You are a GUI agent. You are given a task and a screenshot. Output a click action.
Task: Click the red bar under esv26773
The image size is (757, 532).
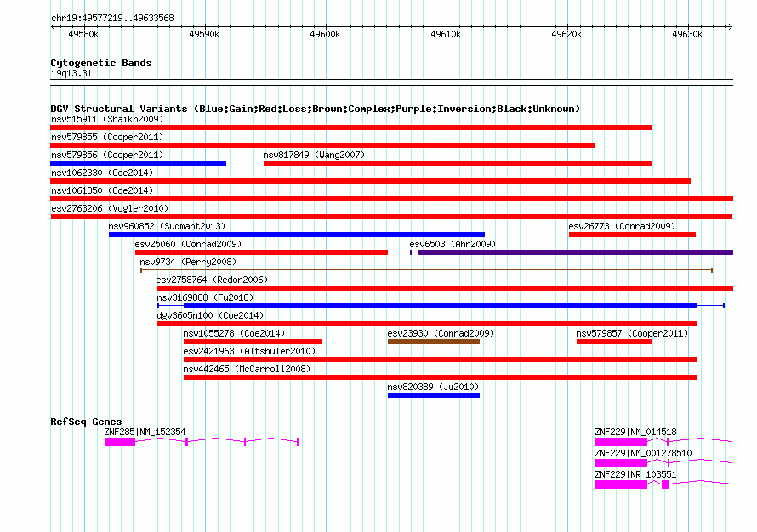click(632, 235)
